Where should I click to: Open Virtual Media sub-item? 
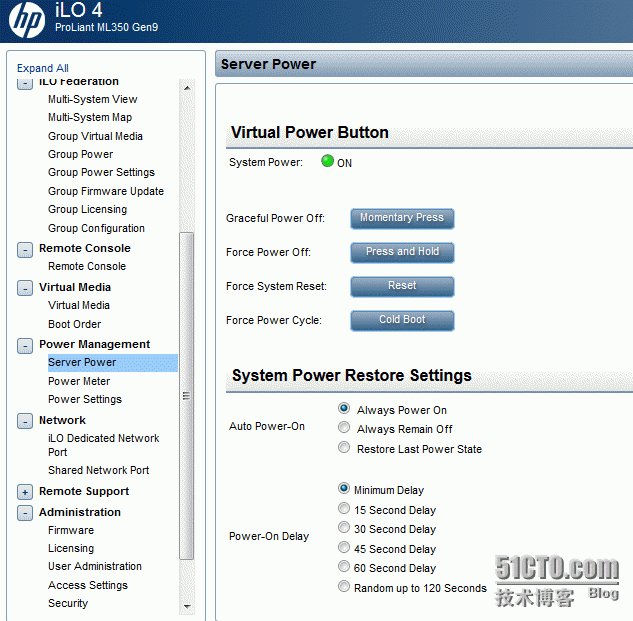coord(79,305)
